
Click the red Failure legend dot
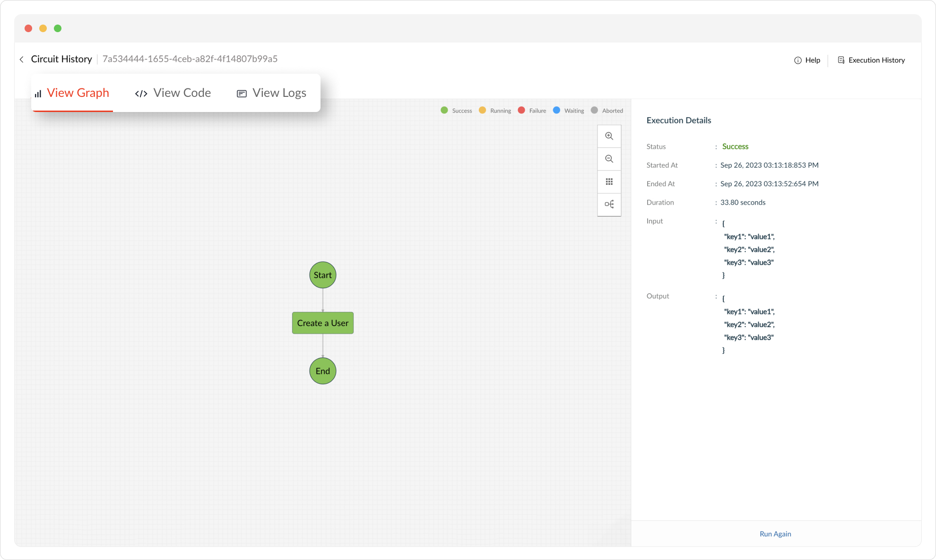click(521, 110)
